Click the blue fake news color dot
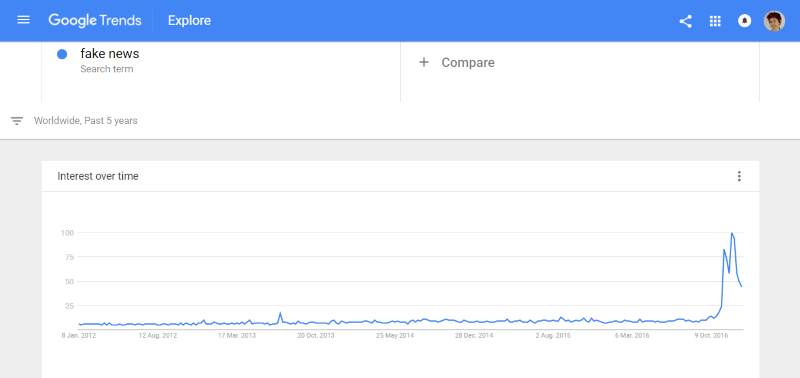This screenshot has width=800, height=378. coord(62,54)
